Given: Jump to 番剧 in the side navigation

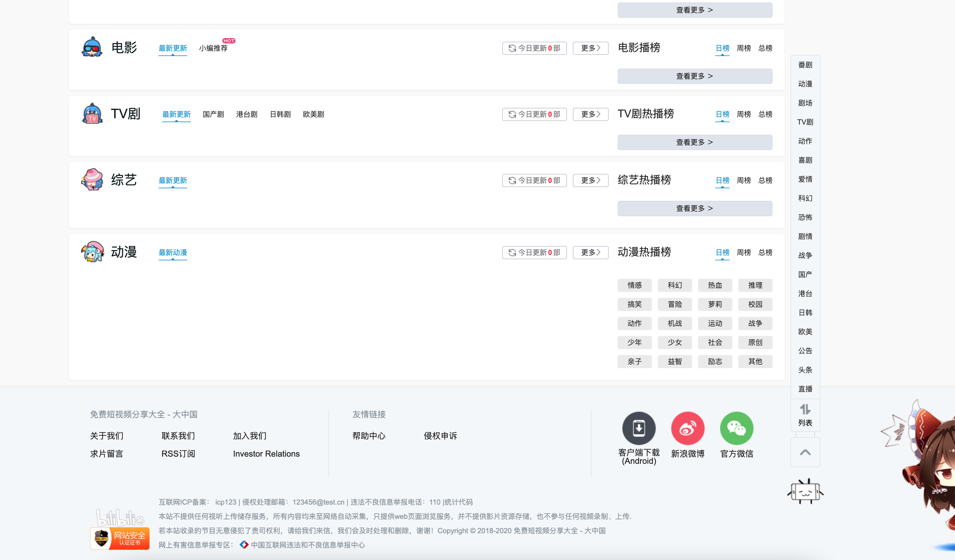Looking at the screenshot, I should (805, 65).
